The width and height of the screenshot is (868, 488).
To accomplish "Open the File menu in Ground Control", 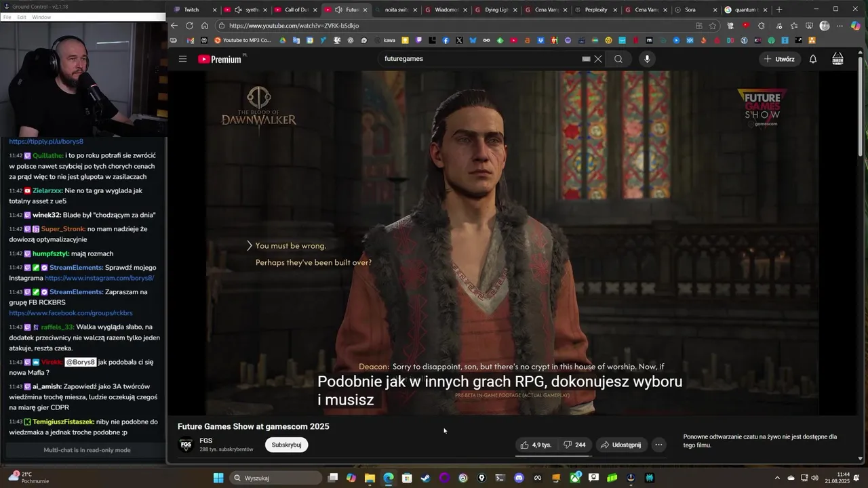I will click(7, 17).
